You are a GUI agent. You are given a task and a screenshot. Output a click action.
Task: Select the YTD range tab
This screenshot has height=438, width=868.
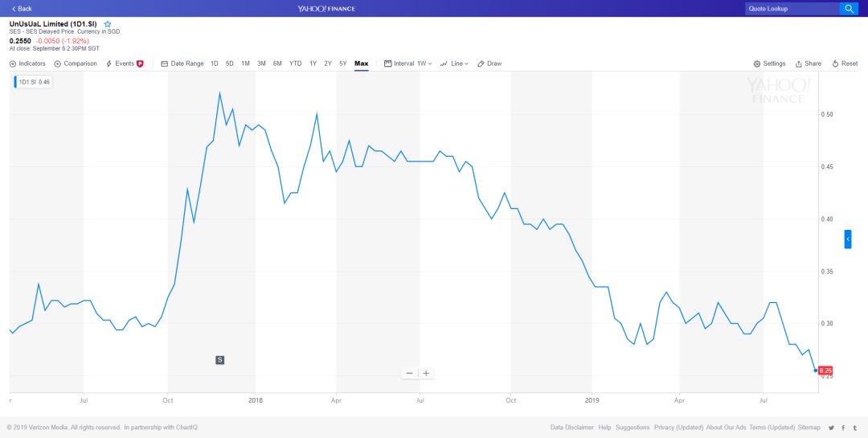[296, 63]
